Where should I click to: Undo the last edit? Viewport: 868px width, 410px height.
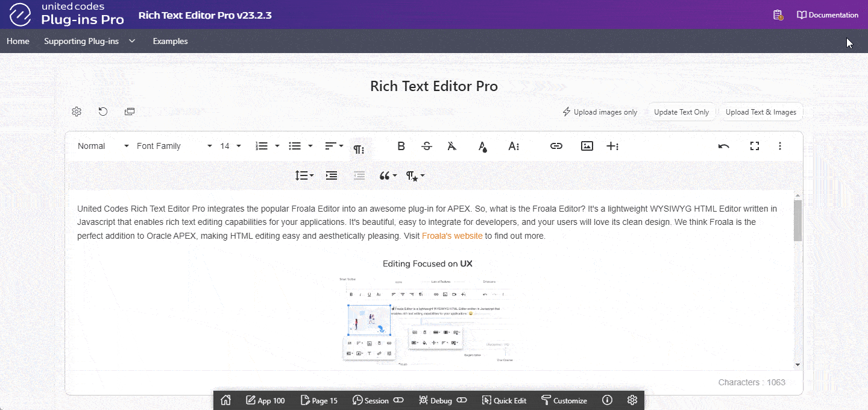724,146
